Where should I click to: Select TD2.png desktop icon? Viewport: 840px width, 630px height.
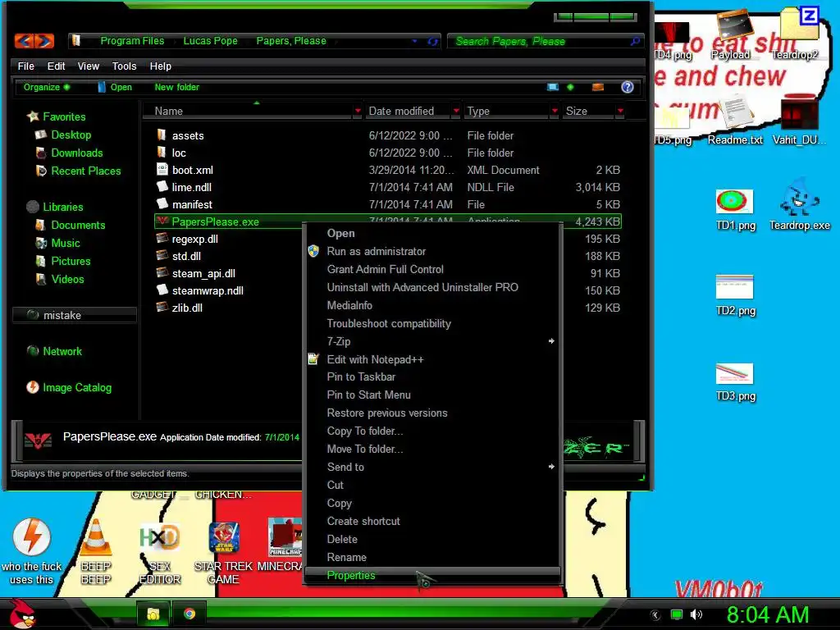[735, 295]
